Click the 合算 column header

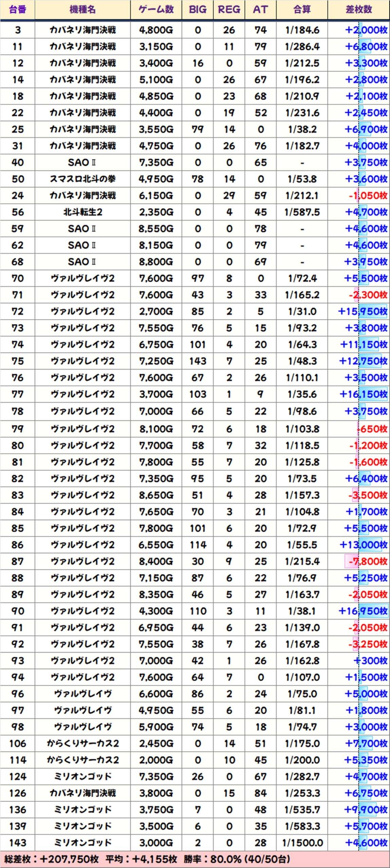(302, 9)
